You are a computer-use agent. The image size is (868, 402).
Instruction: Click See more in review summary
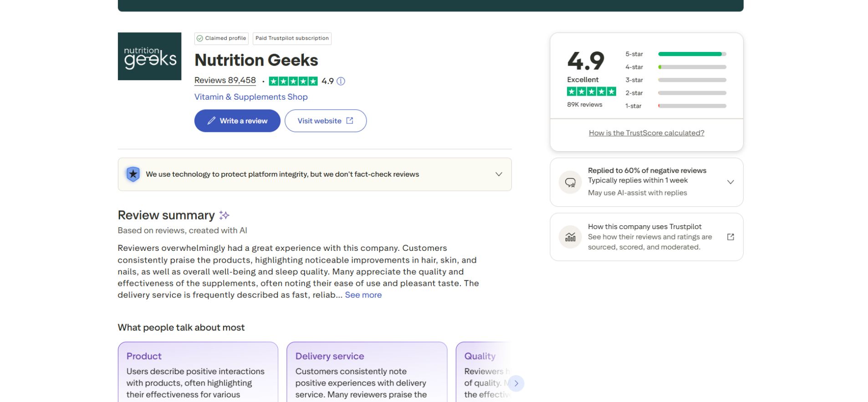pos(363,295)
